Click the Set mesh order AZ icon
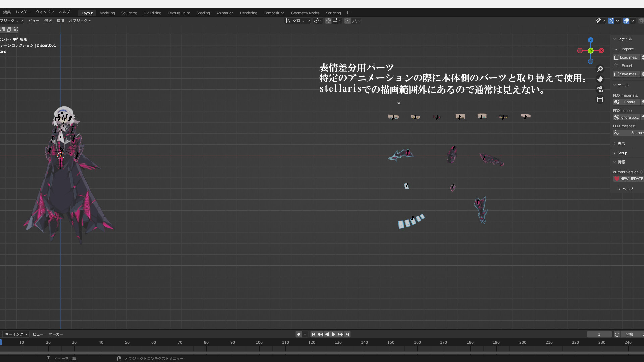This screenshot has height=362, width=644. 616,133
